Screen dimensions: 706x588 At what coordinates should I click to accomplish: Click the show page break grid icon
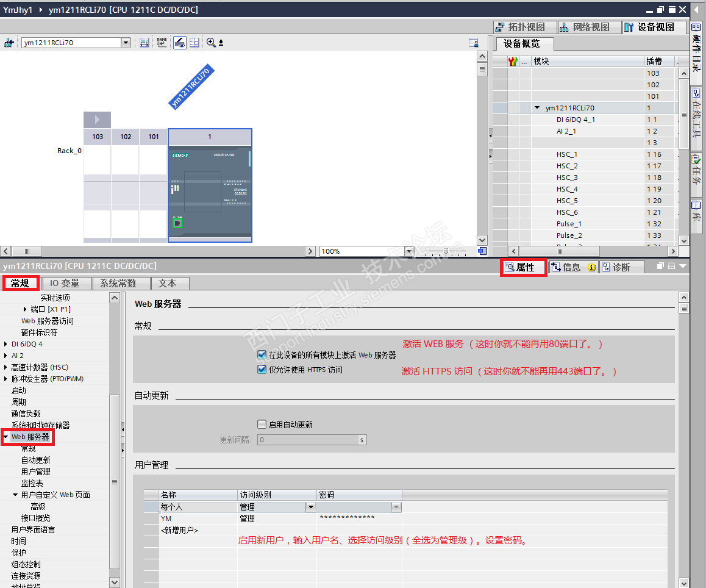coord(194,43)
